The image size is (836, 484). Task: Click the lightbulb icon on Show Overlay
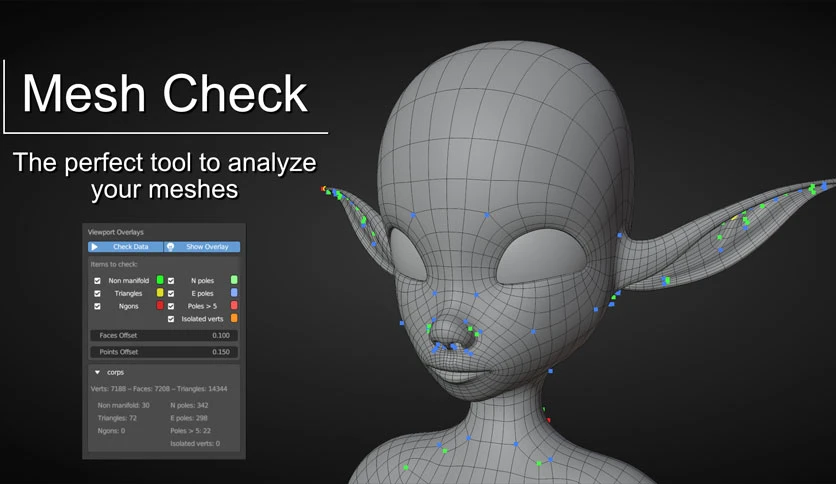point(171,247)
